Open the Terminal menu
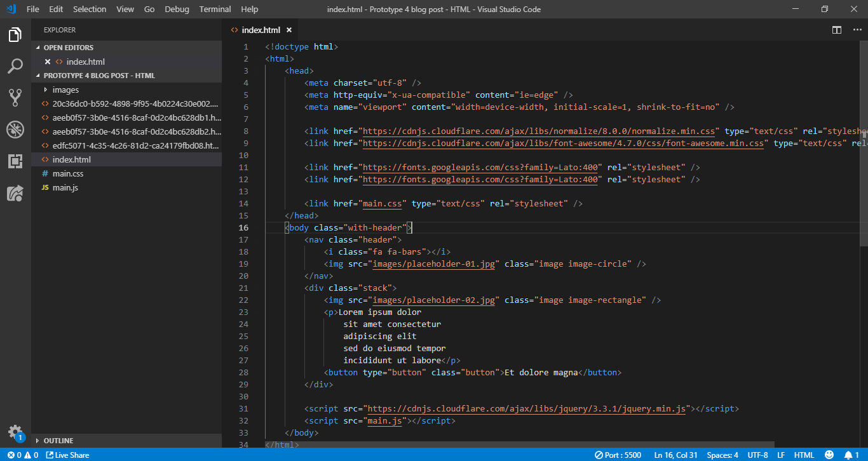This screenshot has width=868, height=461. click(x=215, y=9)
